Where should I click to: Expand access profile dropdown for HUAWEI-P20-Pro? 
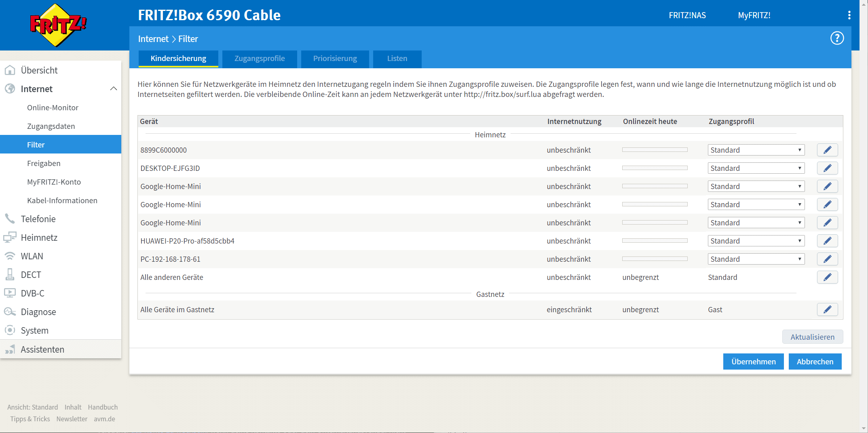(x=756, y=241)
